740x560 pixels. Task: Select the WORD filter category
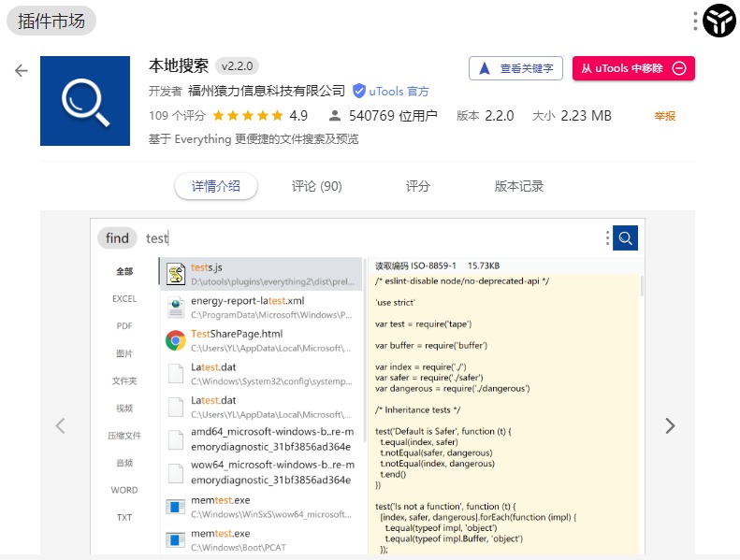point(124,490)
